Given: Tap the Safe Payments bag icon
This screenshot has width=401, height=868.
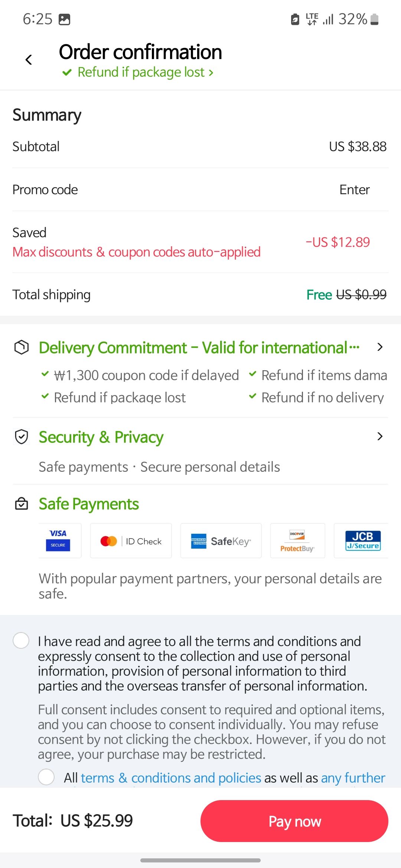Looking at the screenshot, I should [22, 503].
